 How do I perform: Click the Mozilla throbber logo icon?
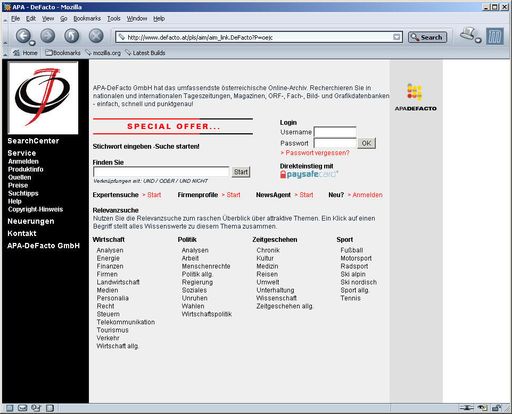[495, 36]
